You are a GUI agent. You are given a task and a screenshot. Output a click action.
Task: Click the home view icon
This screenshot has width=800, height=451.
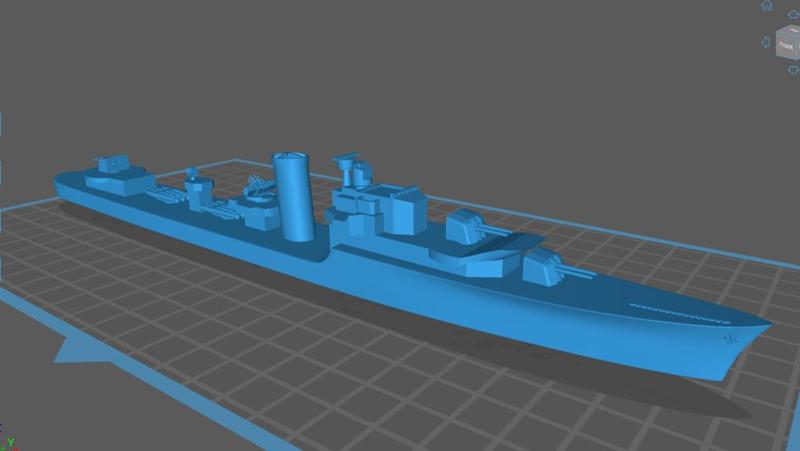(x=767, y=5)
